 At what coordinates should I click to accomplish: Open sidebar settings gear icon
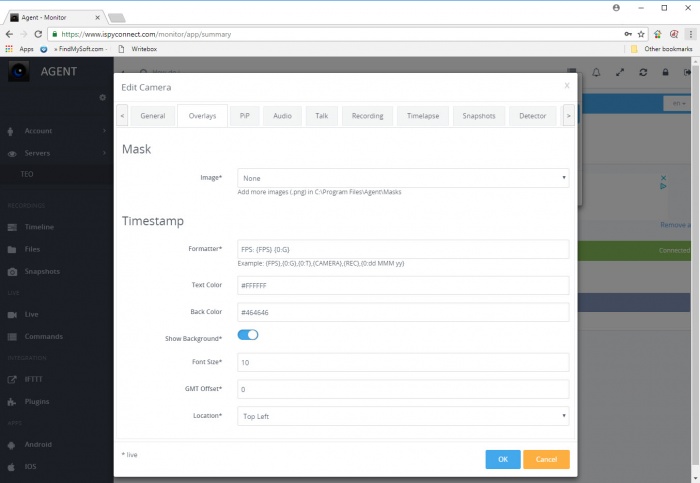click(103, 97)
